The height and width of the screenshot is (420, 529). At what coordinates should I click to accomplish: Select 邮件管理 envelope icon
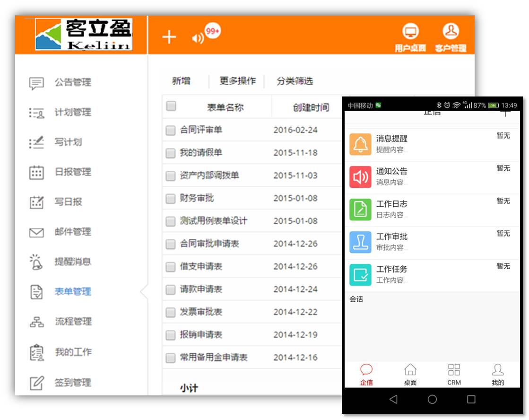[36, 232]
